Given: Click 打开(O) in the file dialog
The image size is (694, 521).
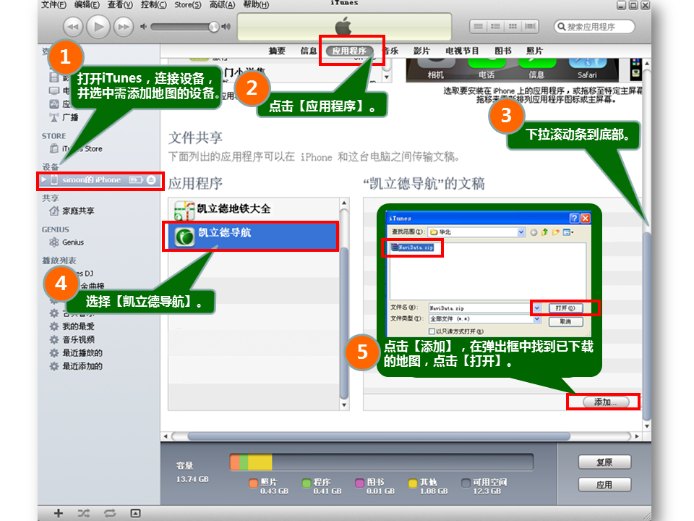Looking at the screenshot, I should 565,308.
